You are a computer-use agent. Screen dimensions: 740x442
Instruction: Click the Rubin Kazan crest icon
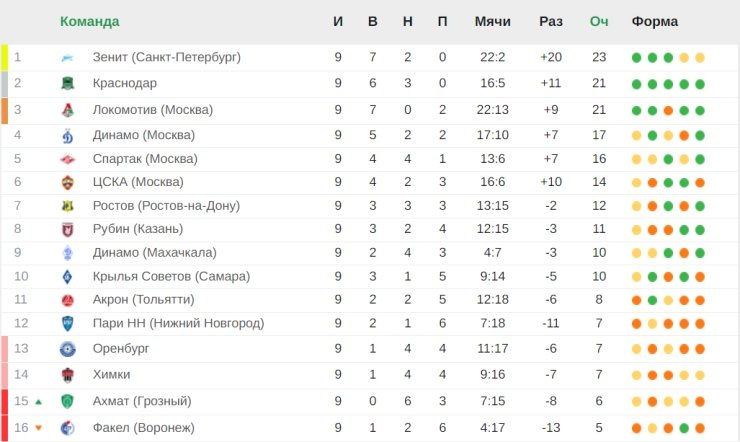pyautogui.click(x=67, y=229)
